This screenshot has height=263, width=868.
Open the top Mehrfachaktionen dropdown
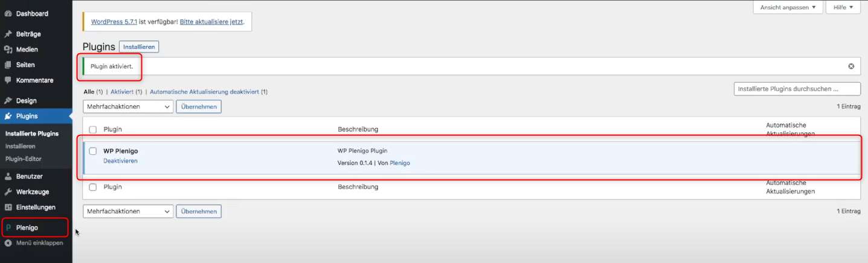click(128, 106)
